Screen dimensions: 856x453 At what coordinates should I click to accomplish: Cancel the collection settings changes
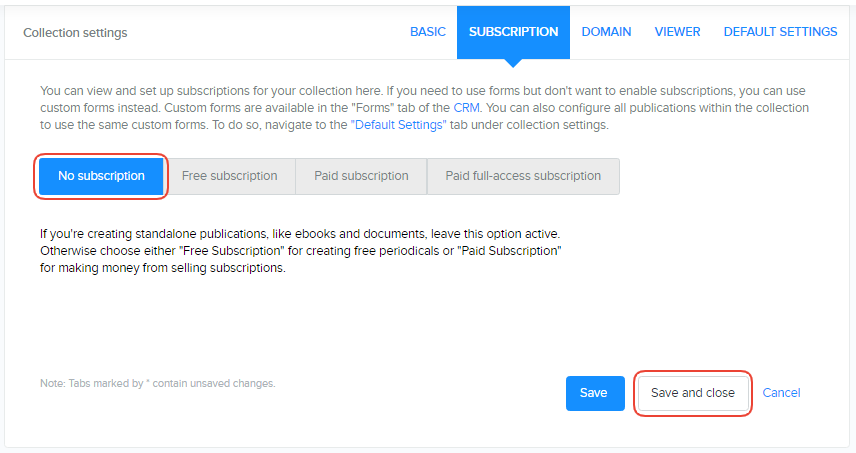[781, 393]
